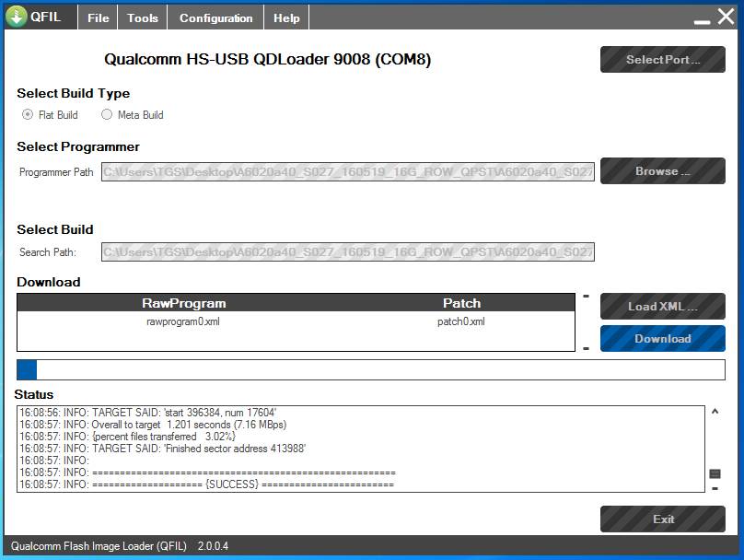Minimize the QFIL window
Screen dimensions: 744x560
click(702, 22)
